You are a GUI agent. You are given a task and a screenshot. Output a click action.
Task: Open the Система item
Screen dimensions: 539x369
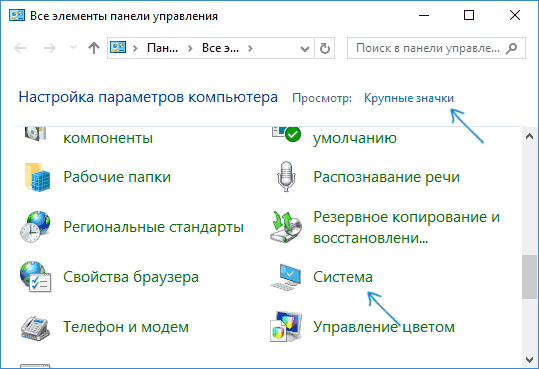pyautogui.click(x=343, y=277)
